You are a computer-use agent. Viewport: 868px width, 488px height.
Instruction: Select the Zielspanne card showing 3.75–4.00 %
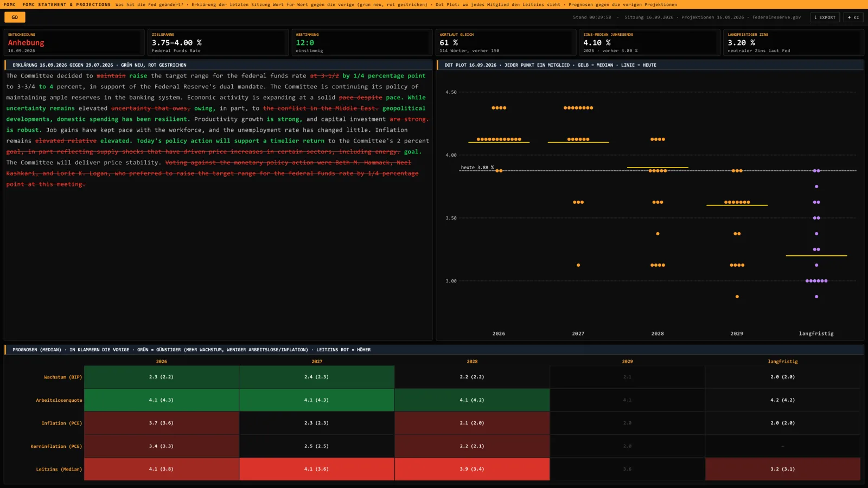[218, 42]
